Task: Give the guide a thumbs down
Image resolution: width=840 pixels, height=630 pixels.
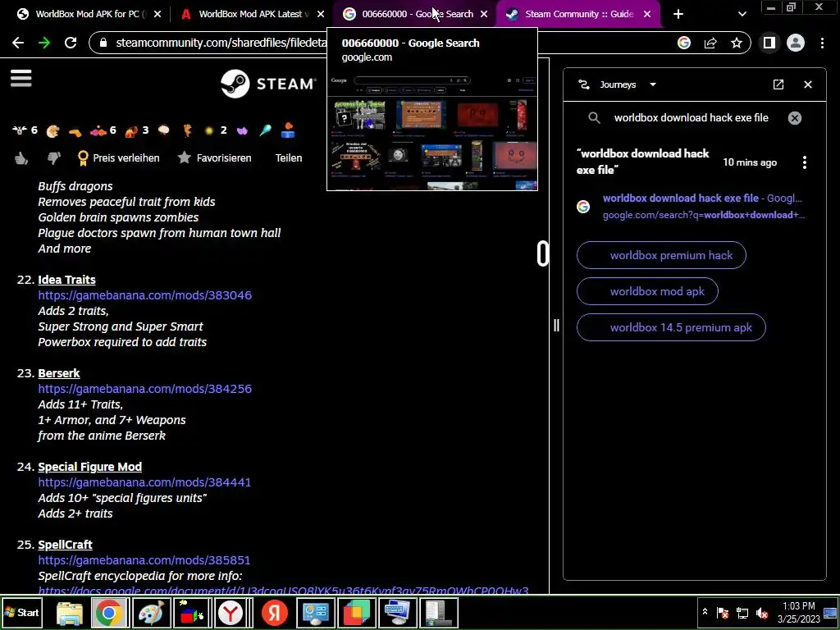Action: 53,158
